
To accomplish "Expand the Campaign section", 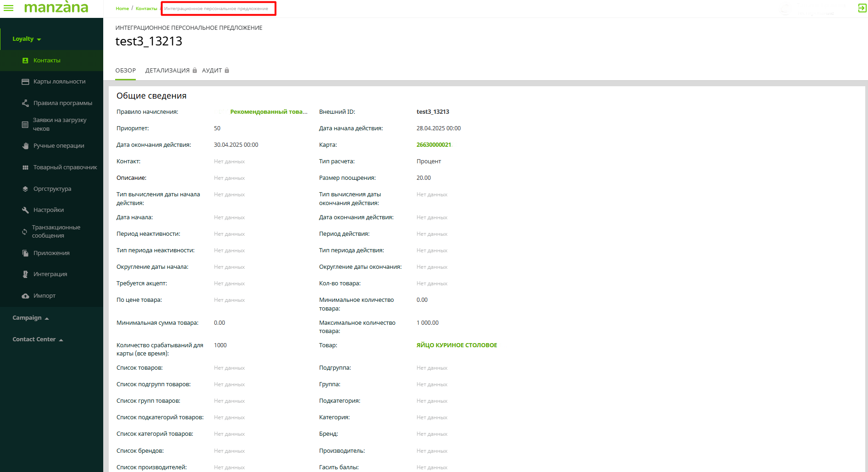I will point(30,318).
